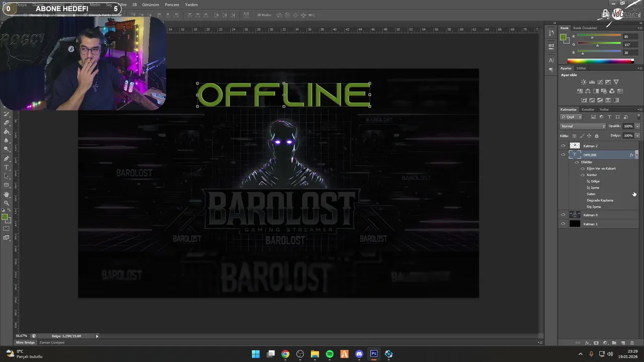
Task: Click the fx icon on OFFLINE layer
Action: coord(631,155)
